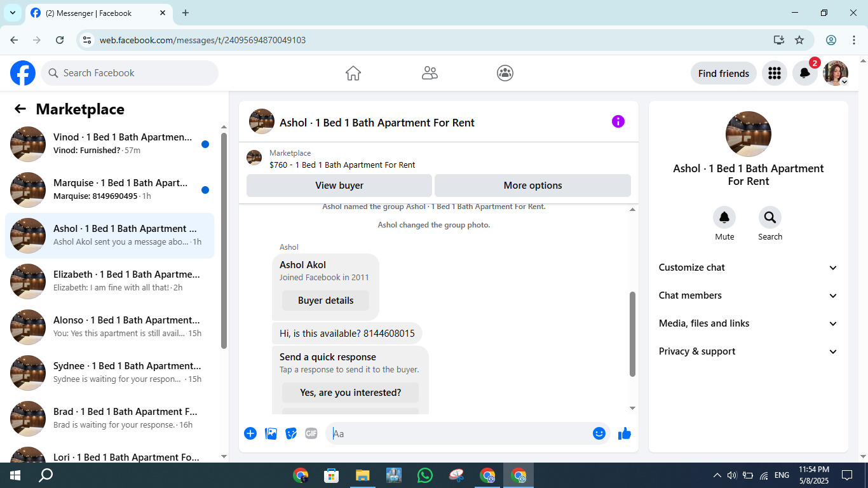Expand Customize chat section
The width and height of the screenshot is (868, 488).
tap(749, 268)
